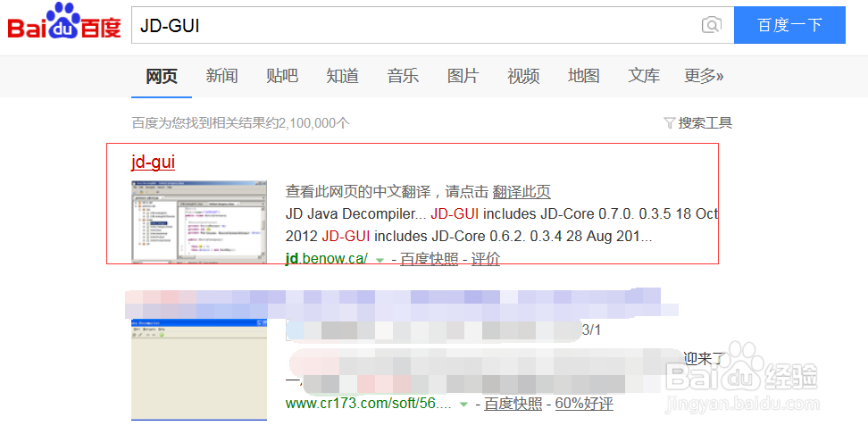This screenshot has width=868, height=434.
Task: Open the jd.benow.ca/ URL link
Action: [327, 259]
